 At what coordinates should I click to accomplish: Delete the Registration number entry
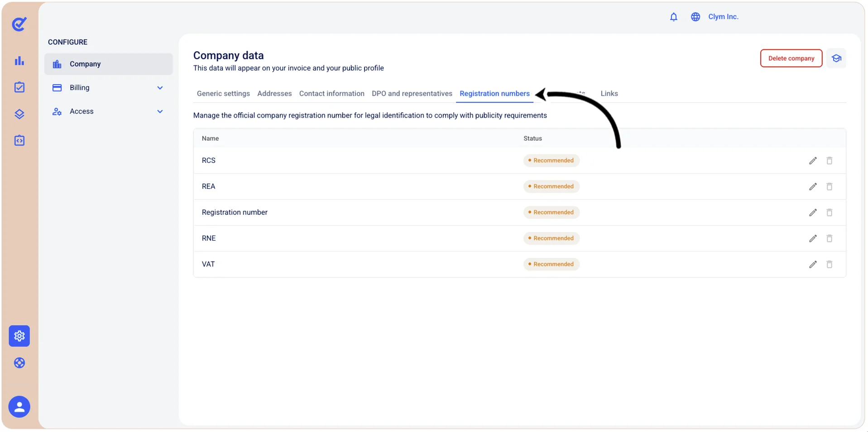(x=830, y=212)
